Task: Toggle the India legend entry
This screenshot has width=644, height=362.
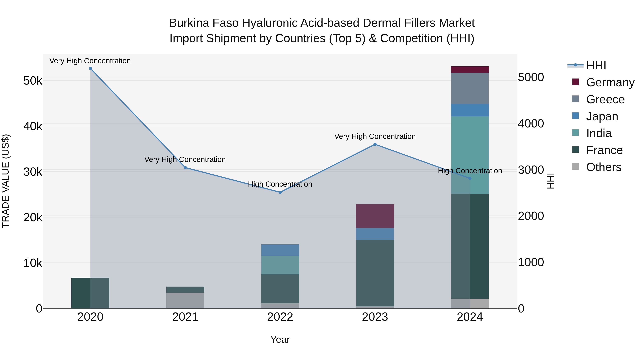Action: click(x=592, y=133)
